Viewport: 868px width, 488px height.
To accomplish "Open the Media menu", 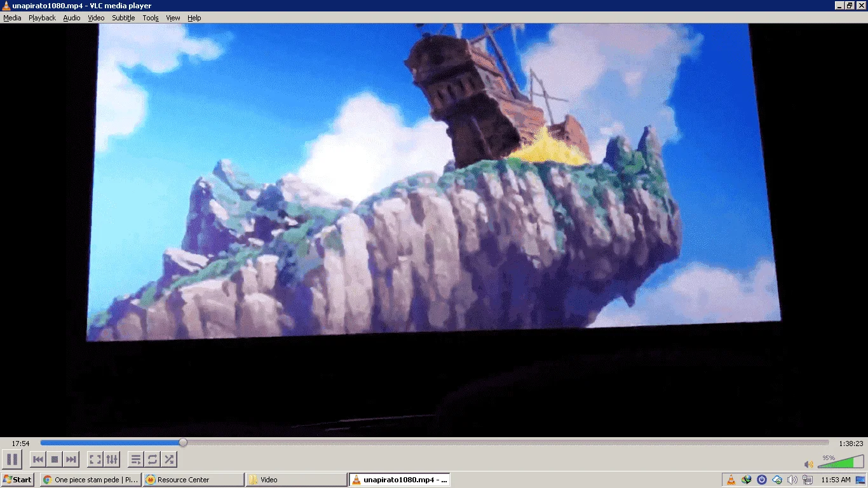I will point(12,18).
